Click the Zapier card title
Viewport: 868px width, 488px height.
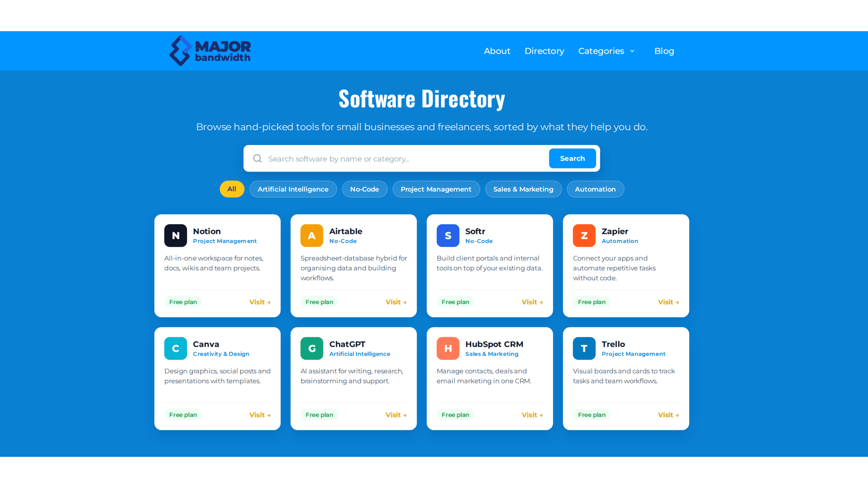click(x=615, y=231)
